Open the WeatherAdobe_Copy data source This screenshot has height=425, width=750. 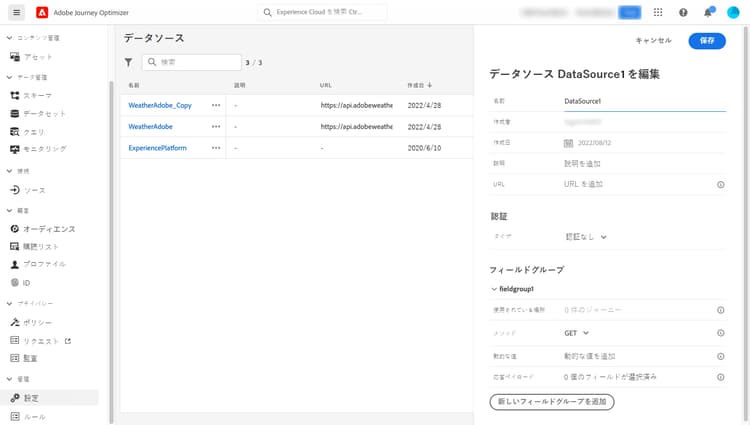(160, 105)
